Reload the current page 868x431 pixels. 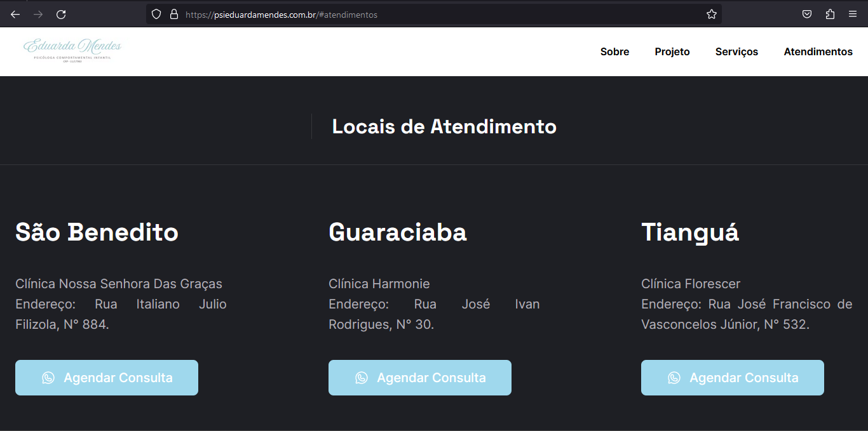coord(61,14)
